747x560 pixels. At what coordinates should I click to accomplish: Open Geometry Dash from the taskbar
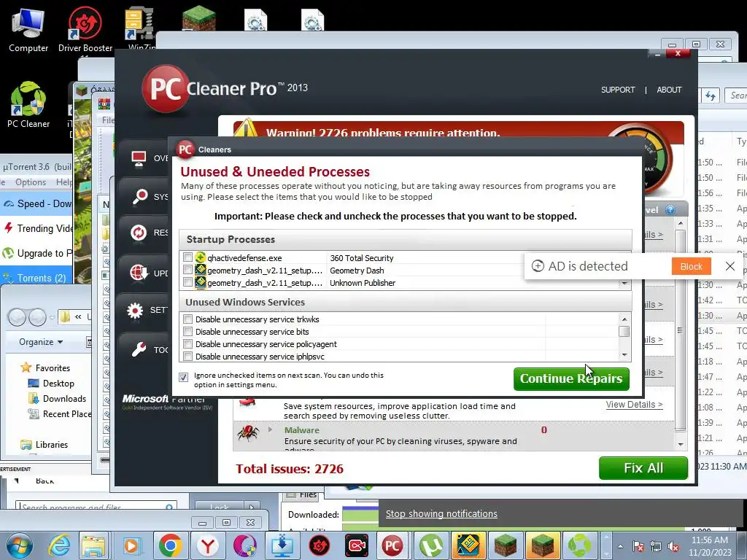[x=468, y=545]
